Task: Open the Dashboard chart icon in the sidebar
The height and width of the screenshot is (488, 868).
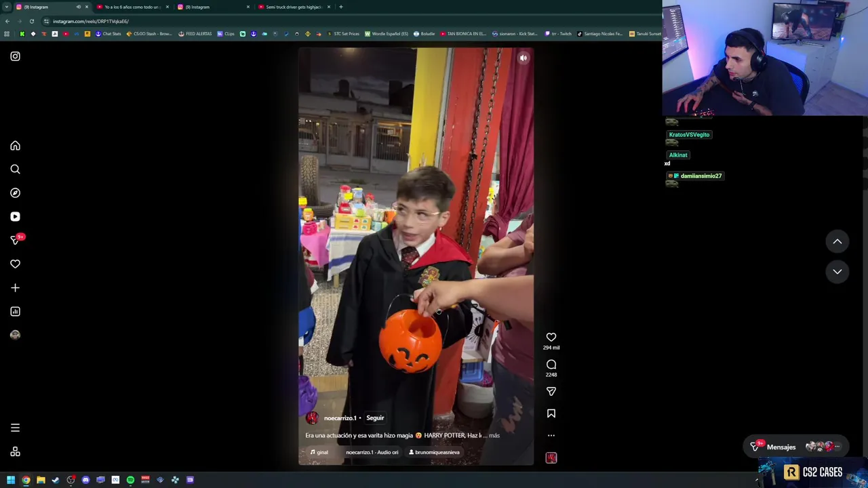Action: click(15, 312)
